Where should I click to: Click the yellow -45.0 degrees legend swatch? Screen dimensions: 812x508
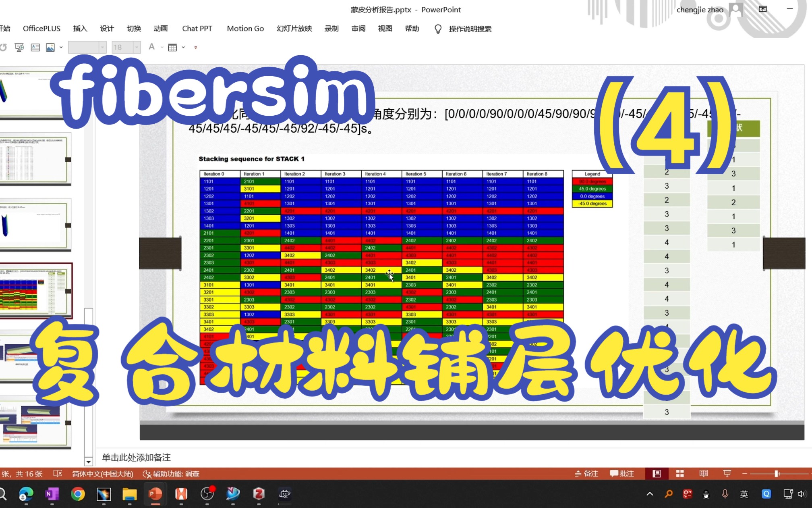pos(592,204)
